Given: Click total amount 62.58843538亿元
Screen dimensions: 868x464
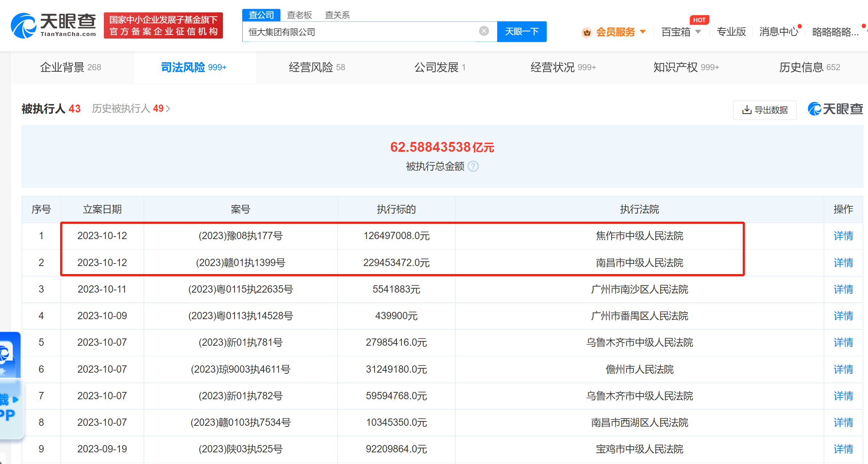Looking at the screenshot, I should 442,147.
